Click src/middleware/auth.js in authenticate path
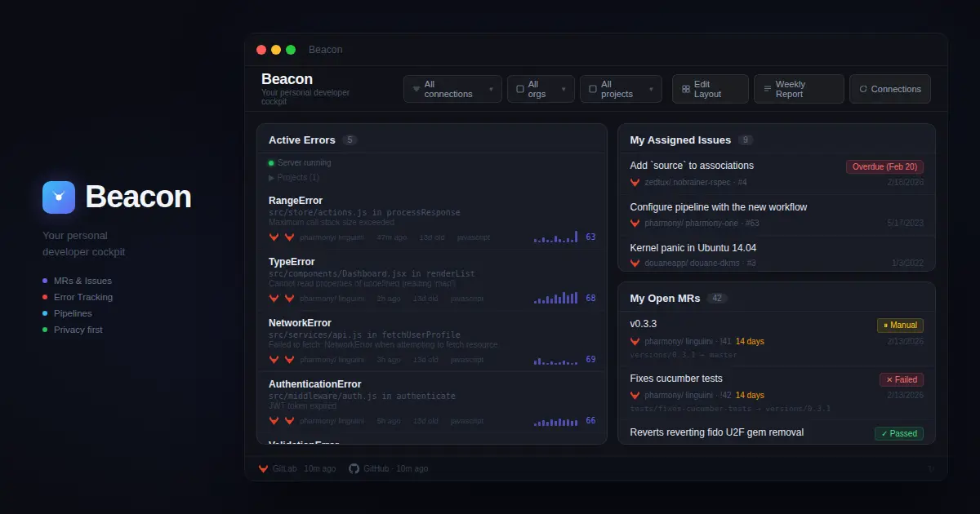Image resolution: width=980 pixels, height=514 pixels. (x=362, y=396)
